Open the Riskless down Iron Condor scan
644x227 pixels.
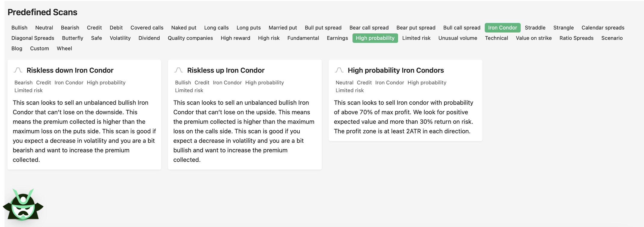point(70,70)
